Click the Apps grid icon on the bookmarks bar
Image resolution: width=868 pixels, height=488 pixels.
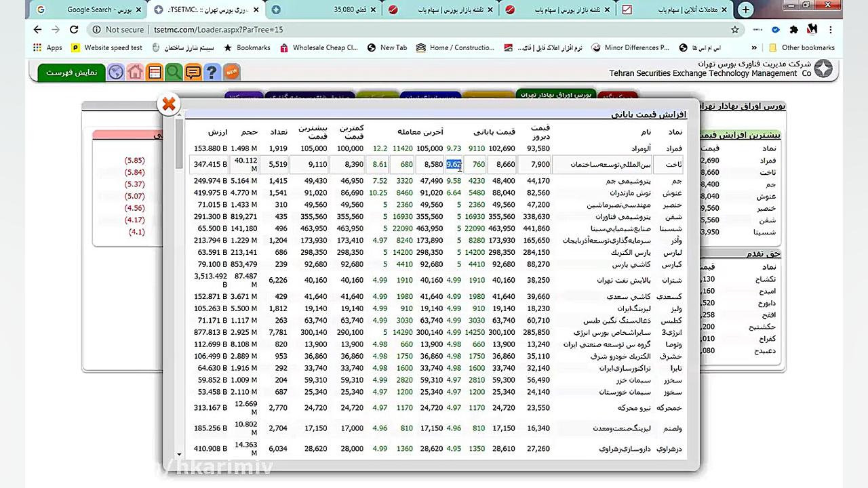pyautogui.click(x=37, y=47)
